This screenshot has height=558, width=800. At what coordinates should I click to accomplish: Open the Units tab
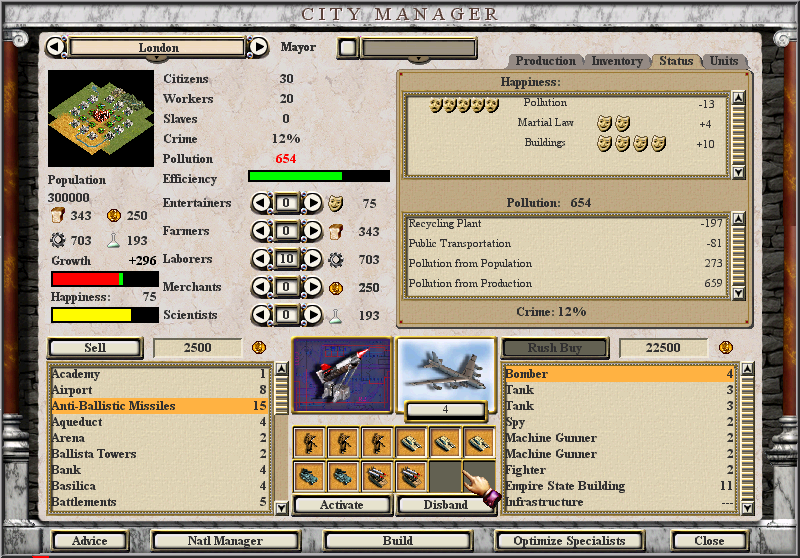724,61
